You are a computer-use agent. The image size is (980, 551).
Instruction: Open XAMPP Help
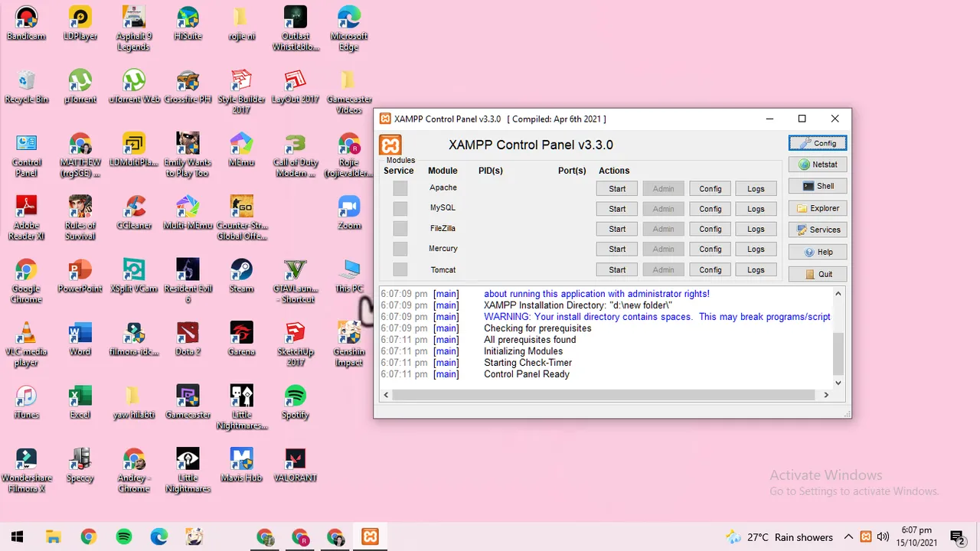pyautogui.click(x=818, y=252)
